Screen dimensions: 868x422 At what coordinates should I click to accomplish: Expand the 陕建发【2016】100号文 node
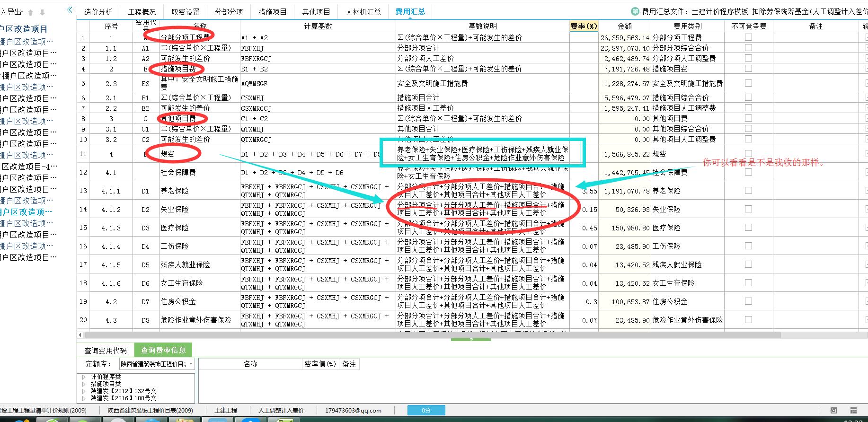(84, 398)
